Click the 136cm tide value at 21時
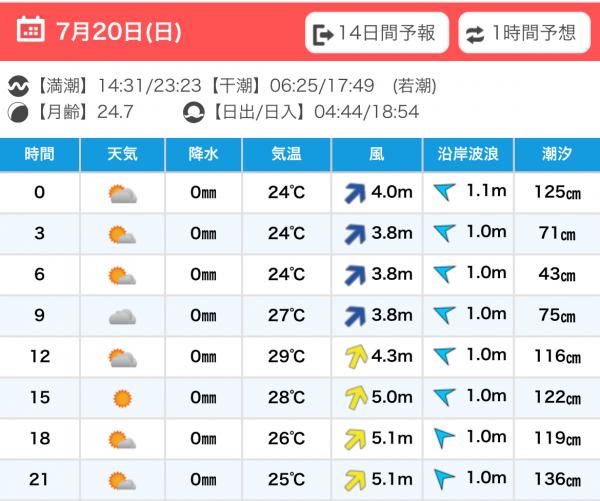Viewport: 600px width, 501px height. [556, 479]
